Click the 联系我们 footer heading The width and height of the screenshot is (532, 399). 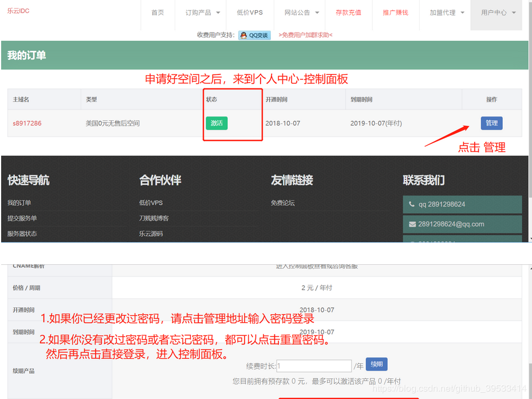(424, 180)
